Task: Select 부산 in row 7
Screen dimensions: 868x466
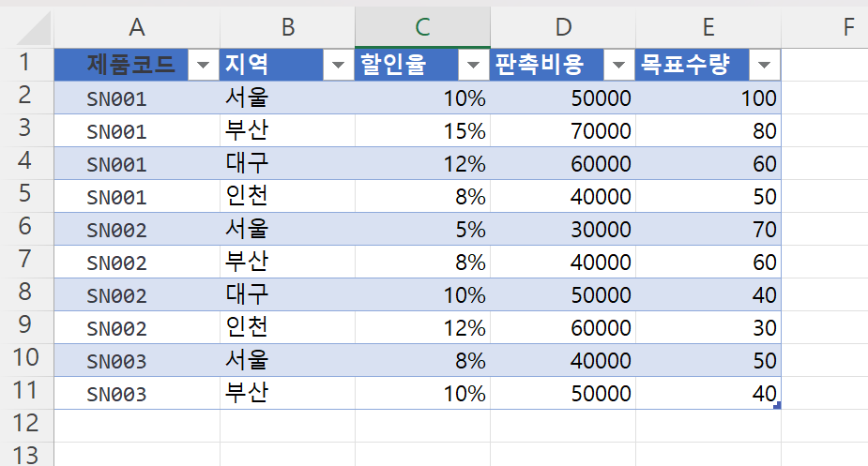Action: 287,262
